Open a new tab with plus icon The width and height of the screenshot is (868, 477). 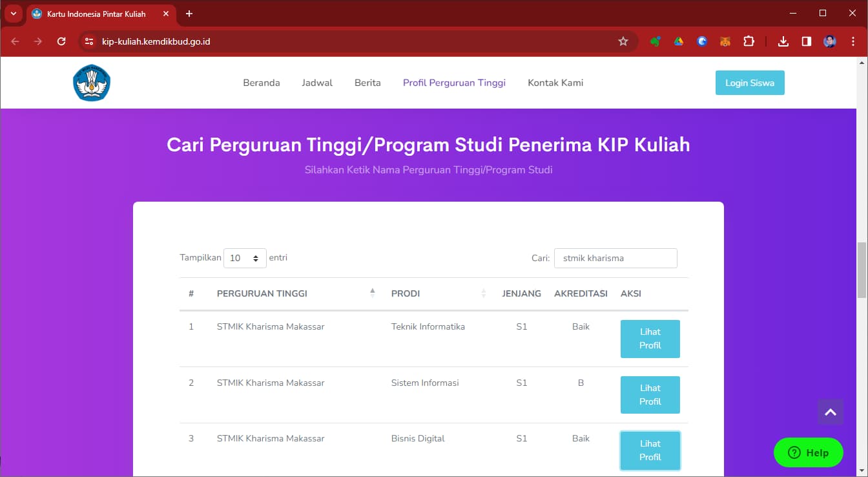pyautogui.click(x=189, y=14)
